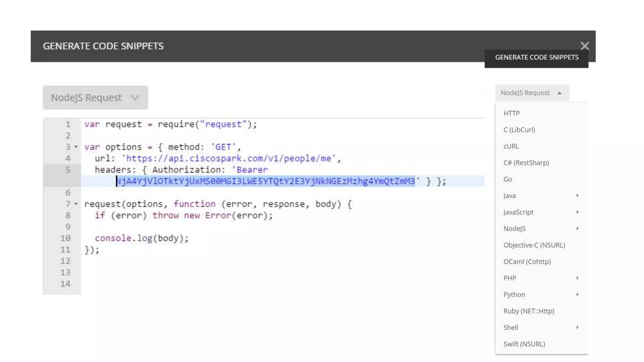
Task: Open the NodeJS Request language dropdown
Action: [95, 98]
